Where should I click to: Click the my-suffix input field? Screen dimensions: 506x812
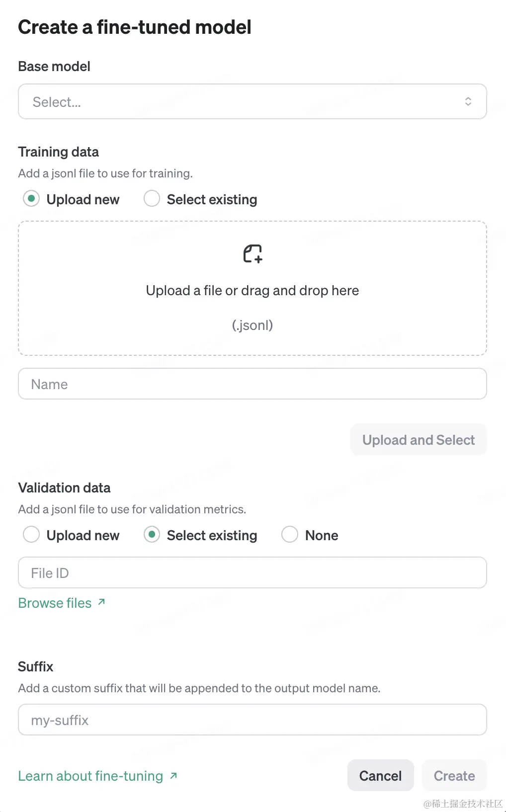(x=252, y=720)
